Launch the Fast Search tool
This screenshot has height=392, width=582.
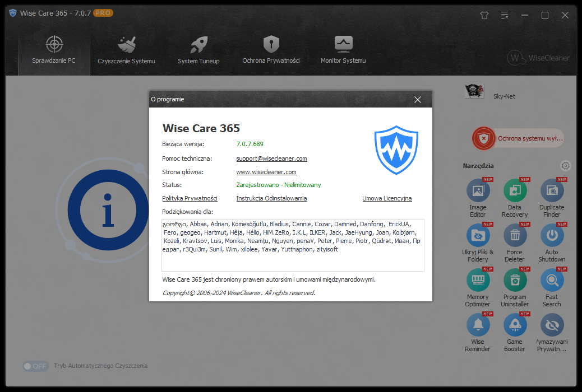[x=552, y=288]
